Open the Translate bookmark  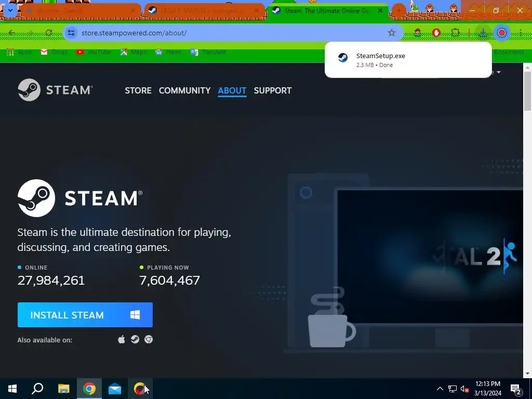pyautogui.click(x=208, y=52)
